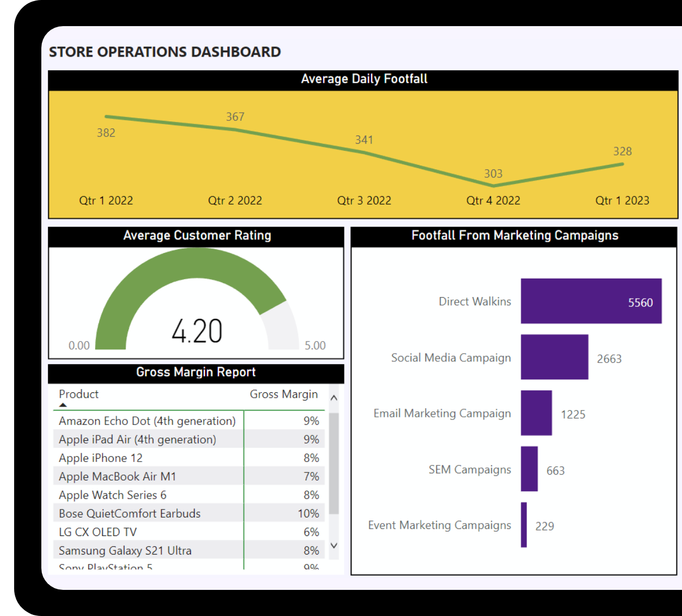This screenshot has height=616, width=682.
Task: Click the Product column sort arrow
Action: click(63, 405)
